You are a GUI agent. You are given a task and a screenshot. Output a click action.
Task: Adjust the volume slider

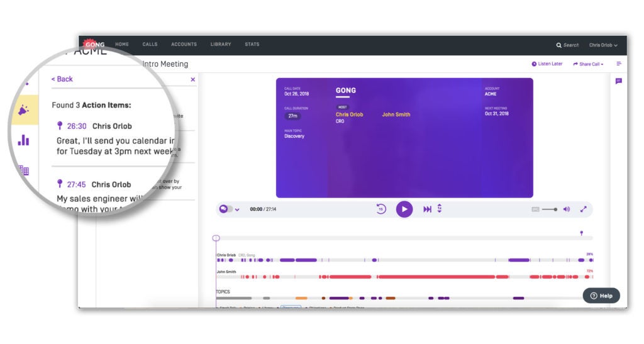[x=550, y=209]
